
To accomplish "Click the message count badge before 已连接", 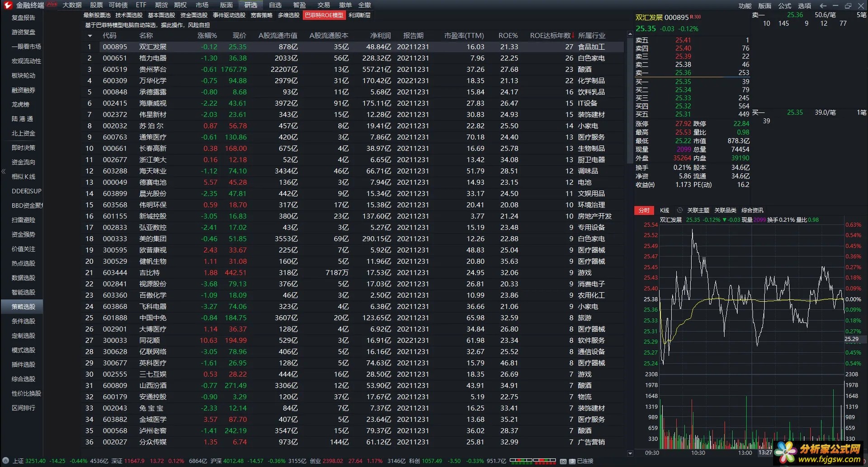I will click(572, 461).
